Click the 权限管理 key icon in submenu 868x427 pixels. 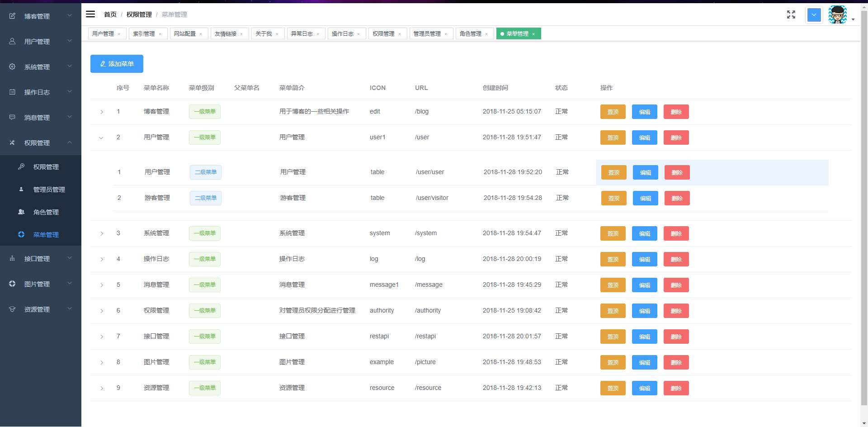[x=21, y=166]
